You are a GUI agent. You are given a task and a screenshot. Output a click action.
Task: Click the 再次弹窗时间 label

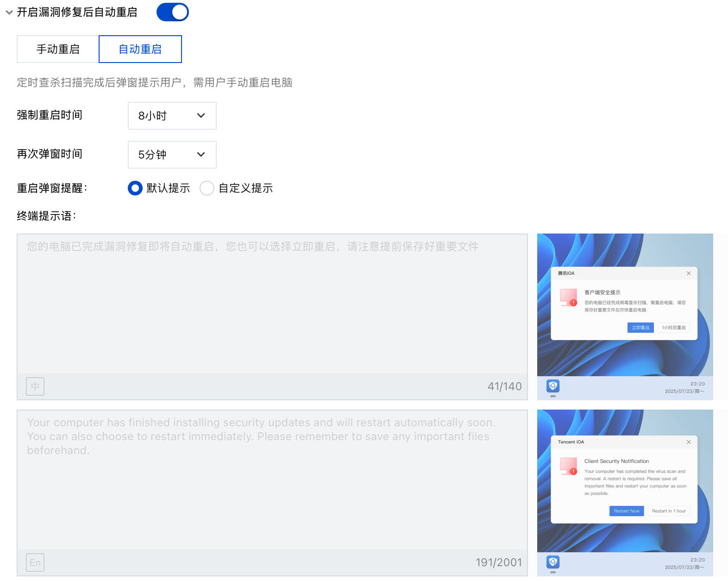click(50, 154)
